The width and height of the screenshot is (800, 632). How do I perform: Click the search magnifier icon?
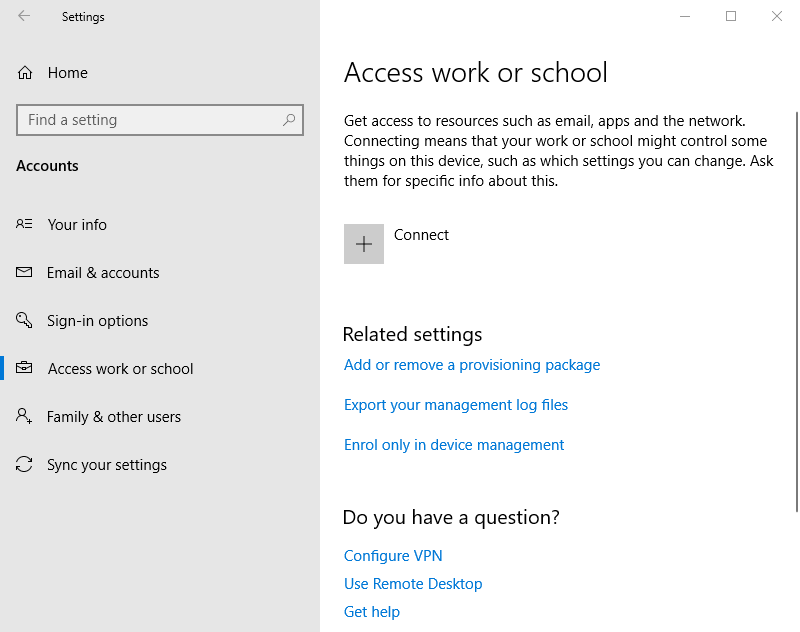click(x=289, y=120)
